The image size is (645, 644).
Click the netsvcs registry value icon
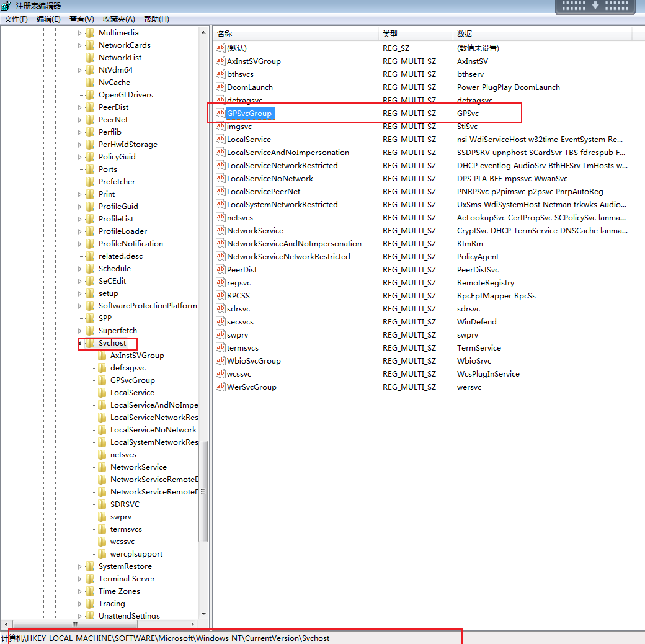tap(220, 217)
